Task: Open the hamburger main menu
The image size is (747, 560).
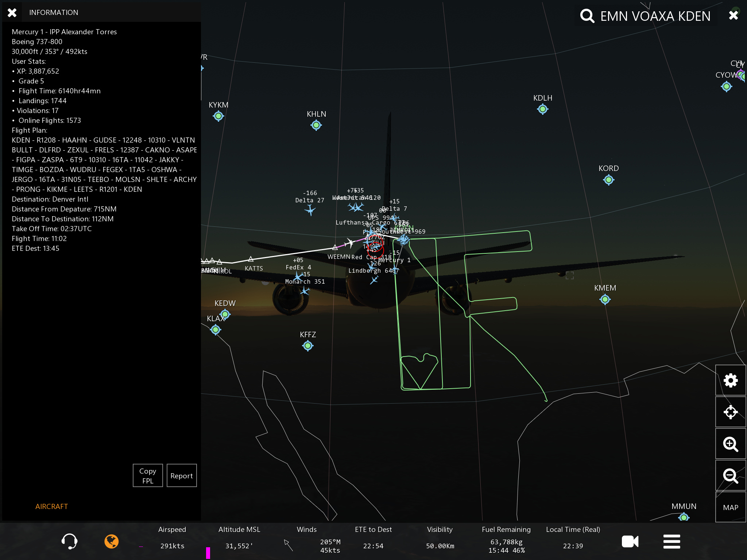Action: 671,541
